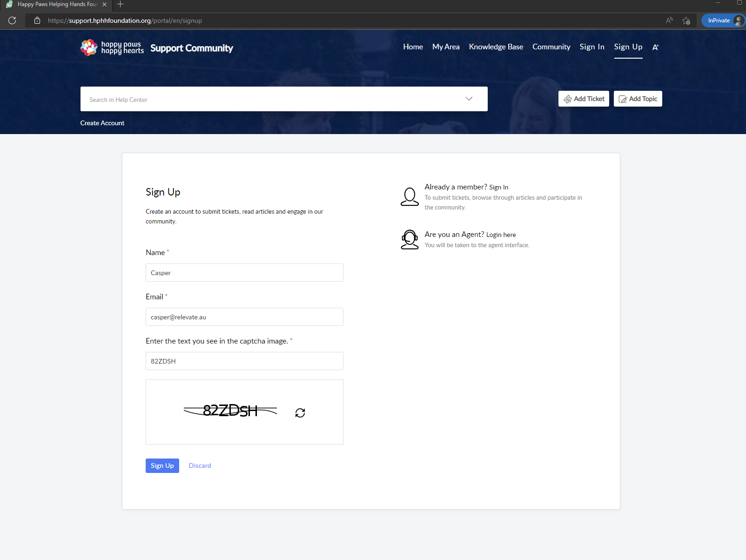The image size is (746, 560).
Task: Open the InPrivate profile menu
Action: tap(723, 20)
